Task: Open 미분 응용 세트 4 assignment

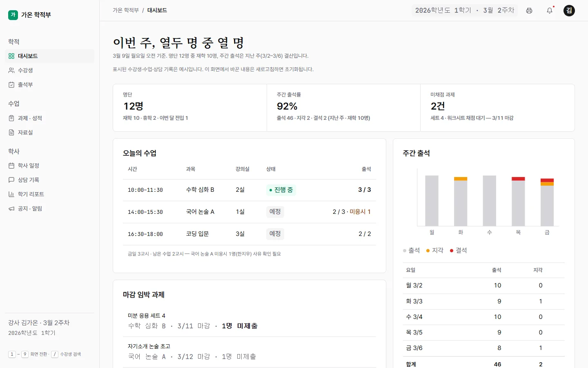Action: click(249, 321)
